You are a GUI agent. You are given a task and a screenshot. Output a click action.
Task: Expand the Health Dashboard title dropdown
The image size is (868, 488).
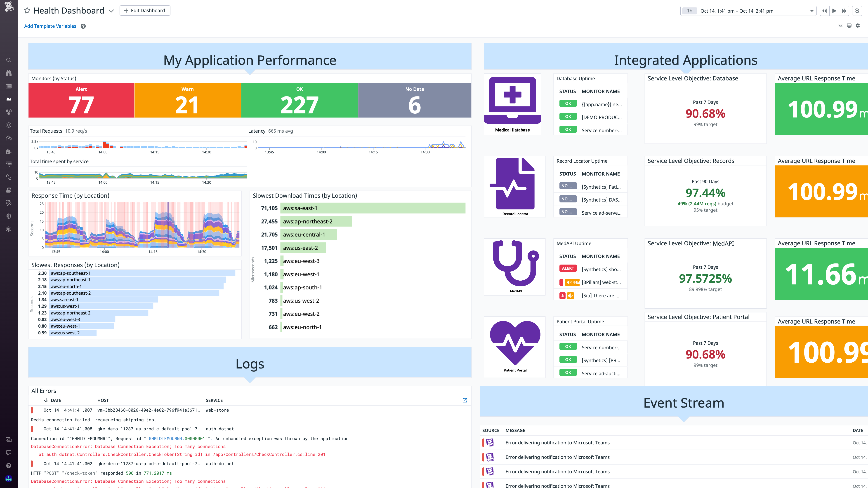tap(111, 10)
